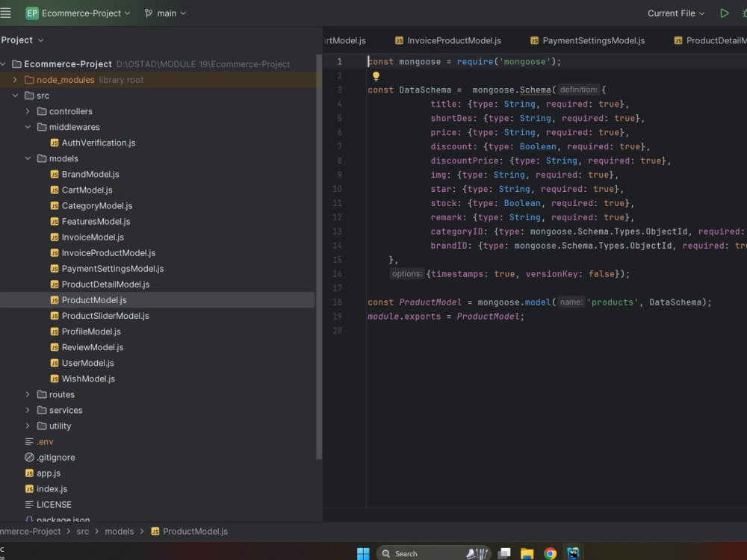Collapse the middlewares folder
This screenshot has width=747, height=560.
pos(28,127)
